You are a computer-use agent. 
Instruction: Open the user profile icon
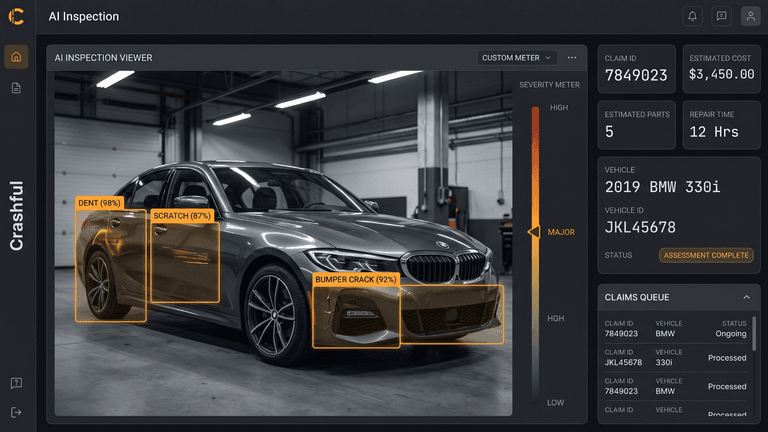(750, 16)
